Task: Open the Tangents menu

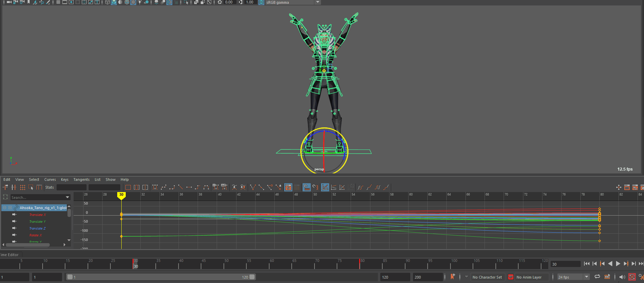Action: [81, 179]
